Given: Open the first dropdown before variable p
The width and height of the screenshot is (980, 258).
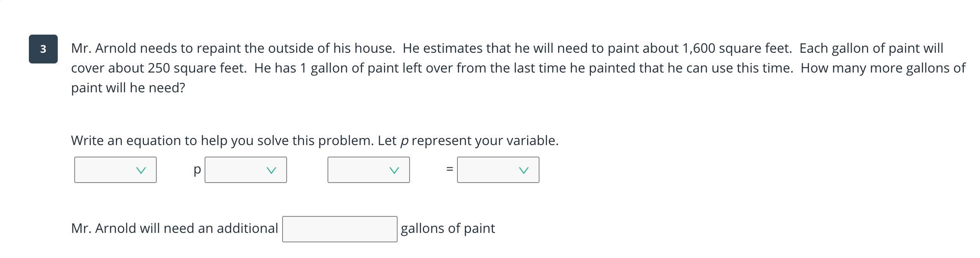Looking at the screenshot, I should tap(115, 170).
